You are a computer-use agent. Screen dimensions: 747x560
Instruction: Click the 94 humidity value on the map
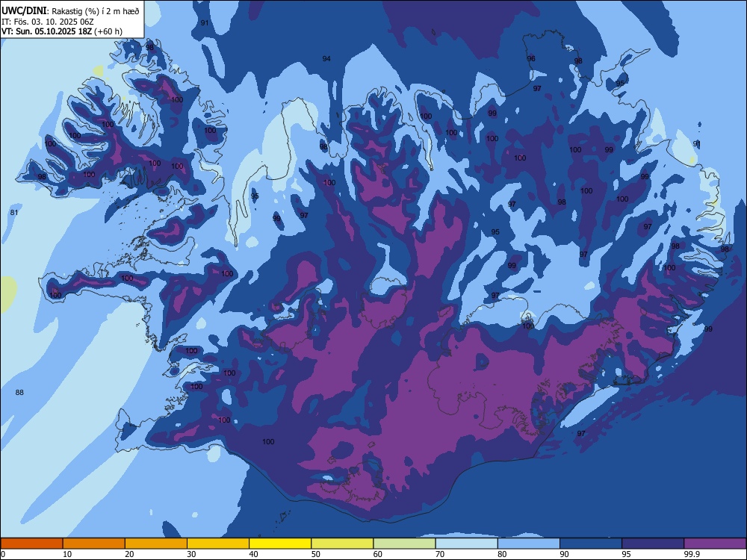[x=326, y=58]
